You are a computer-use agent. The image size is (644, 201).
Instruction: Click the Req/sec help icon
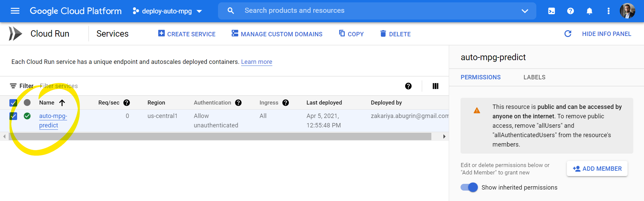click(126, 103)
